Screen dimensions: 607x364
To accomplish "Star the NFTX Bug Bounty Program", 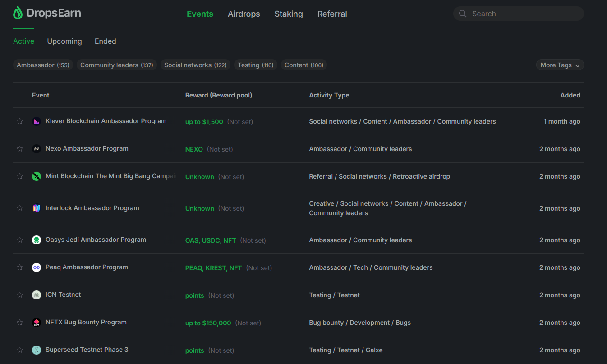I will [19, 323].
